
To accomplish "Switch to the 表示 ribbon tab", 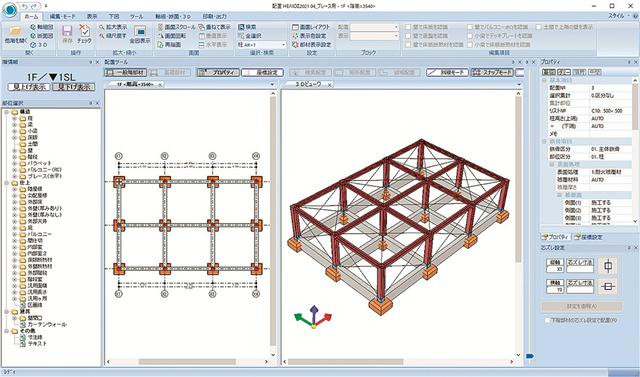I will click(92, 16).
